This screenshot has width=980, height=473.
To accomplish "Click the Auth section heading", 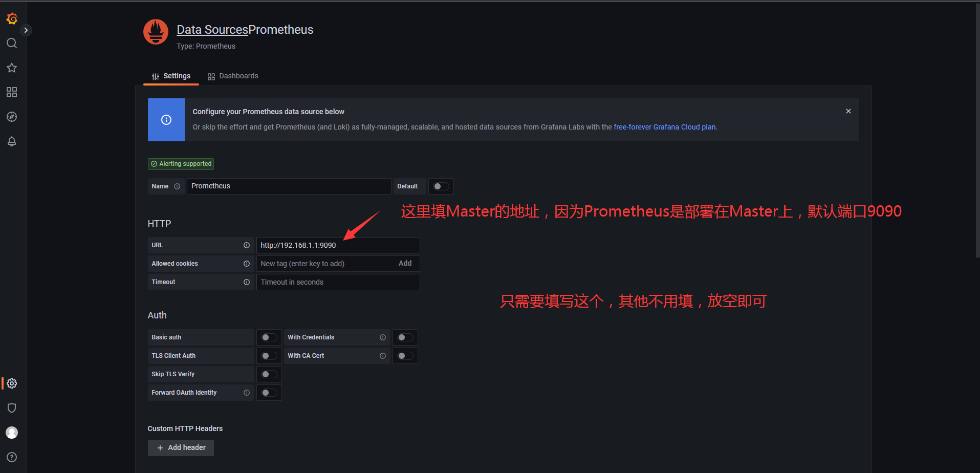I will click(157, 315).
